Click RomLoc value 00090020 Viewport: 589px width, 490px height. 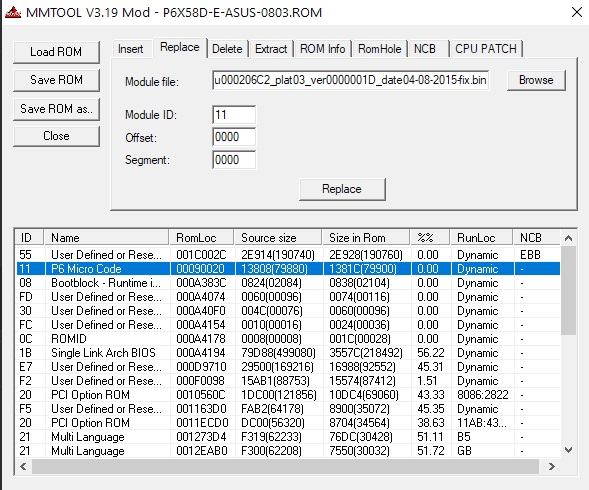(201, 269)
